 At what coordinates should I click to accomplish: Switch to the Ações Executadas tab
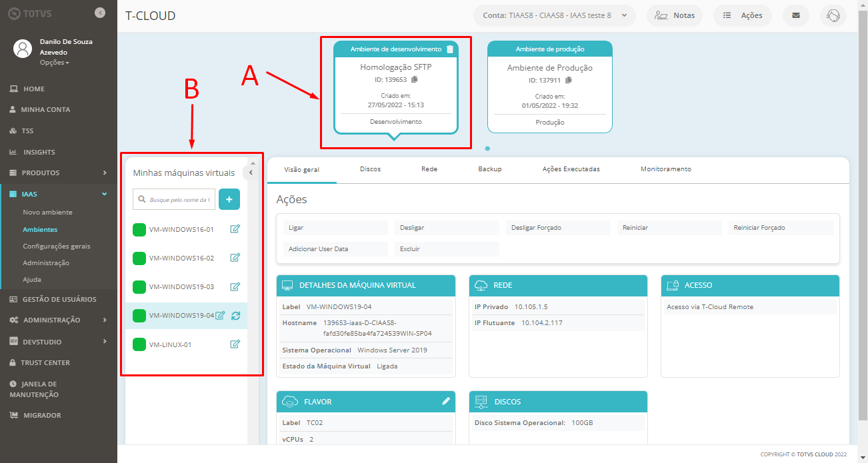pyautogui.click(x=571, y=169)
